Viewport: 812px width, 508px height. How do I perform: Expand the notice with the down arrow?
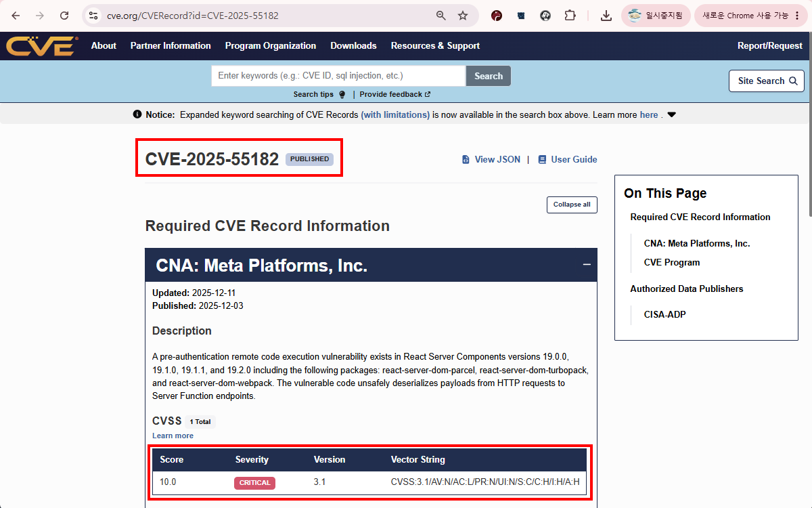(x=671, y=115)
